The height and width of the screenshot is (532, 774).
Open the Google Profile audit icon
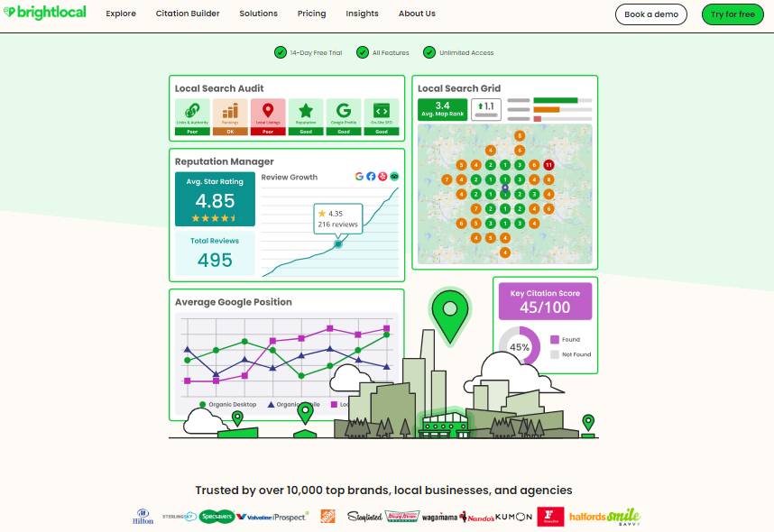point(344,110)
